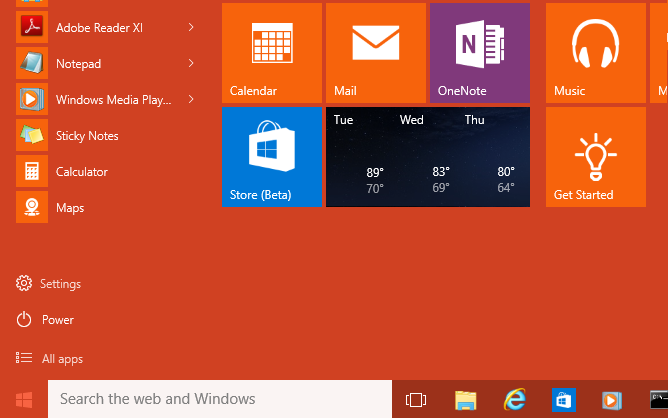
Task: Focus the Search the web and Windows box
Action: pyautogui.click(x=220, y=399)
